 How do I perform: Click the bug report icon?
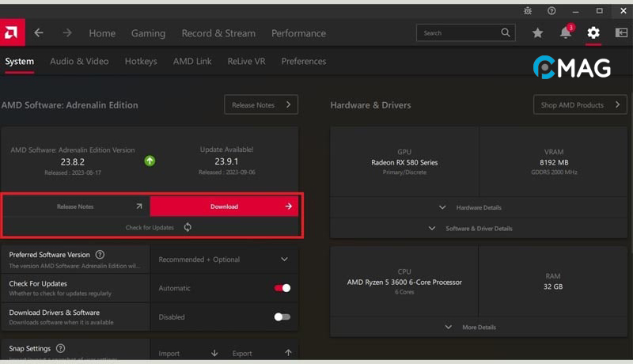pos(529,11)
